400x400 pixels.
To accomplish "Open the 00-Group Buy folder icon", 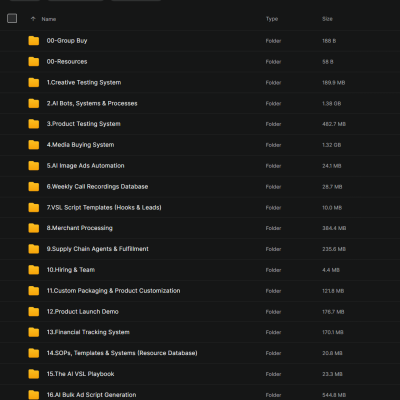I will (34, 41).
